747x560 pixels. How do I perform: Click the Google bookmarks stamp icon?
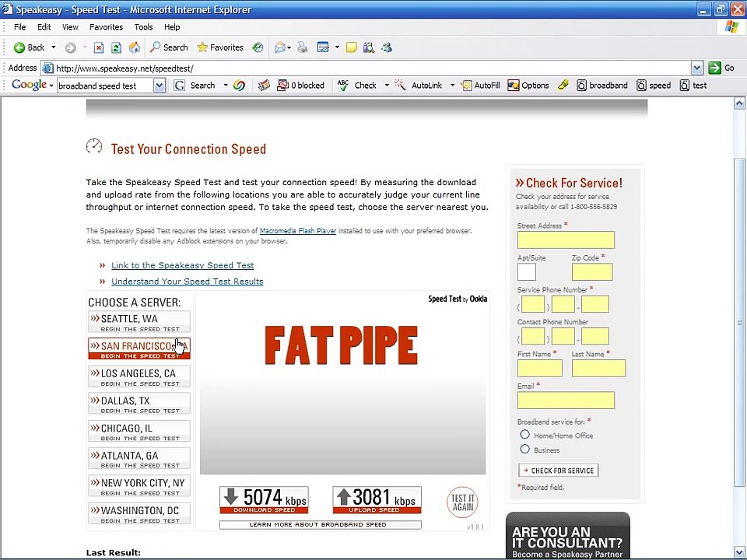click(x=264, y=86)
